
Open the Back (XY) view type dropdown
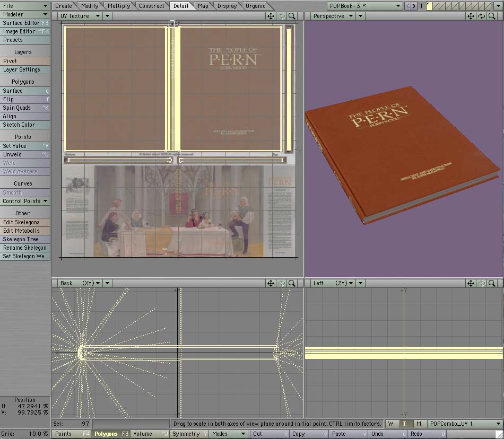pyautogui.click(x=80, y=283)
